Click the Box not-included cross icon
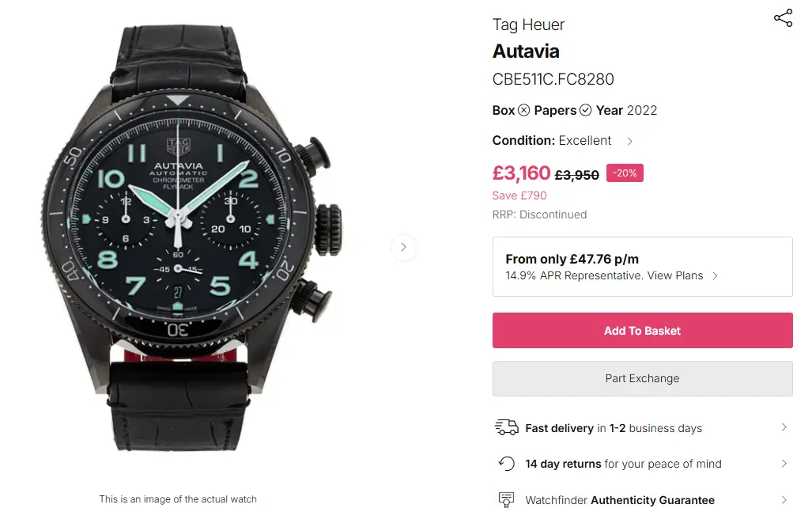 click(x=523, y=110)
